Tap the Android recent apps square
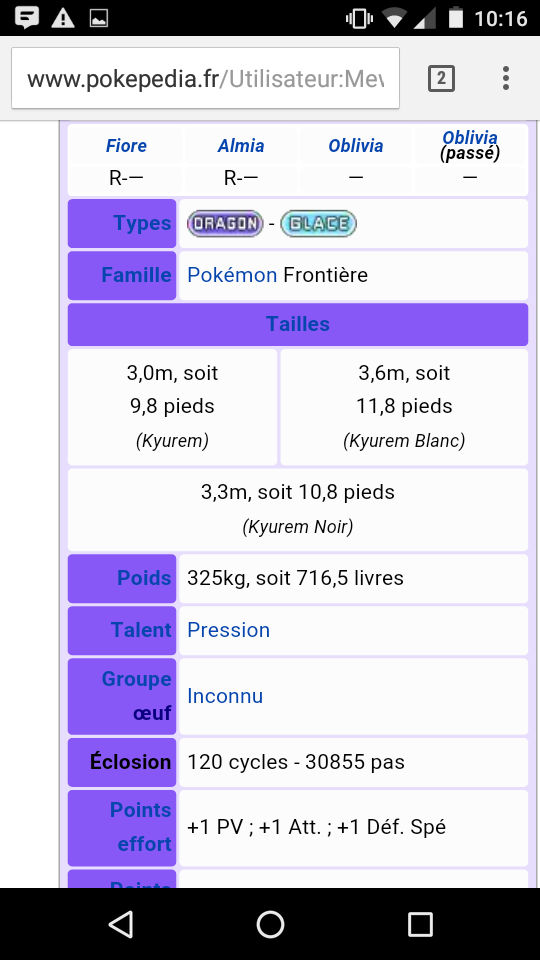 click(420, 924)
